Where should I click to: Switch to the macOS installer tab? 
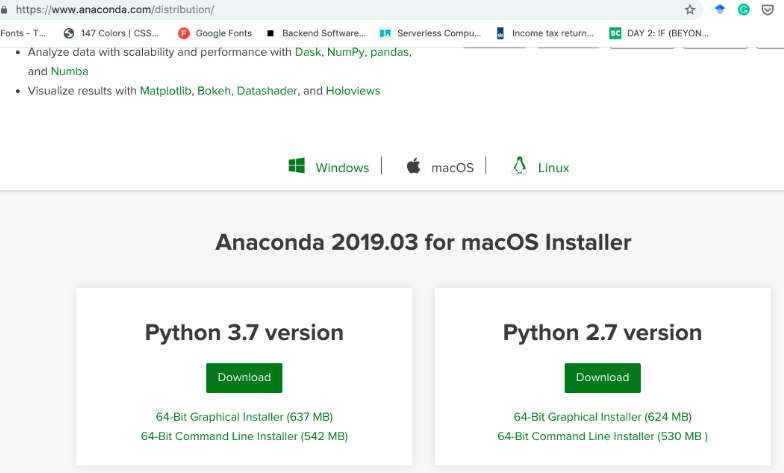click(440, 166)
